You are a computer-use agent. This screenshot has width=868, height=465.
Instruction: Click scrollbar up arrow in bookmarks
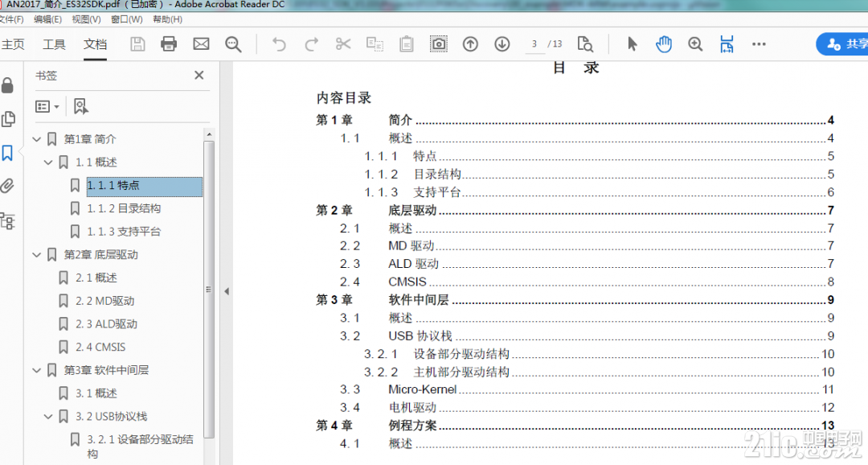[x=209, y=134]
